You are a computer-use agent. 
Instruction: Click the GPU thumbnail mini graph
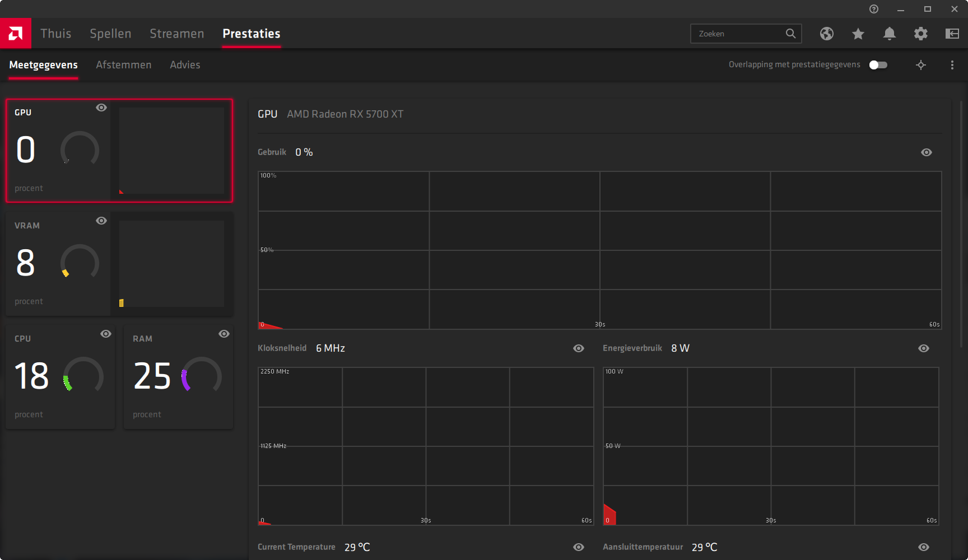click(x=171, y=151)
